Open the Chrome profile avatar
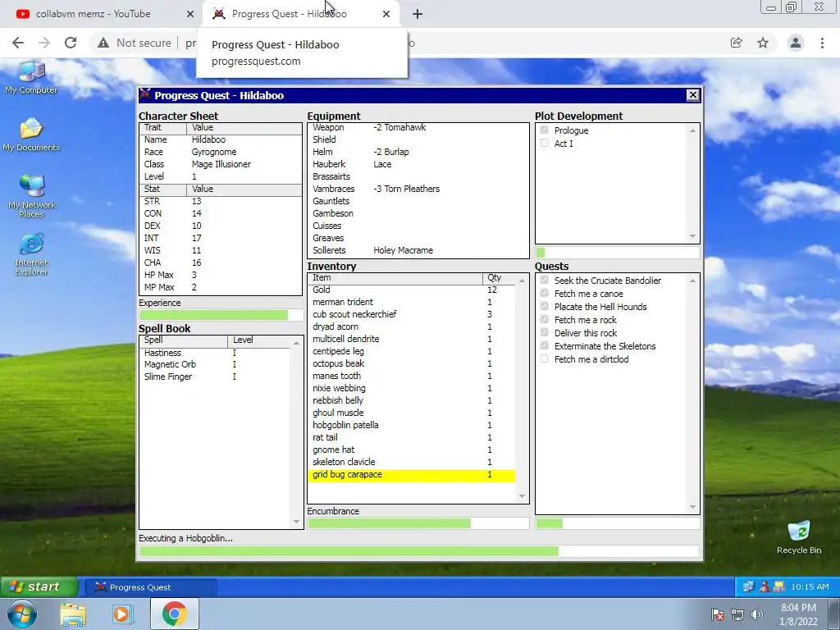This screenshot has height=630, width=840. (x=796, y=43)
